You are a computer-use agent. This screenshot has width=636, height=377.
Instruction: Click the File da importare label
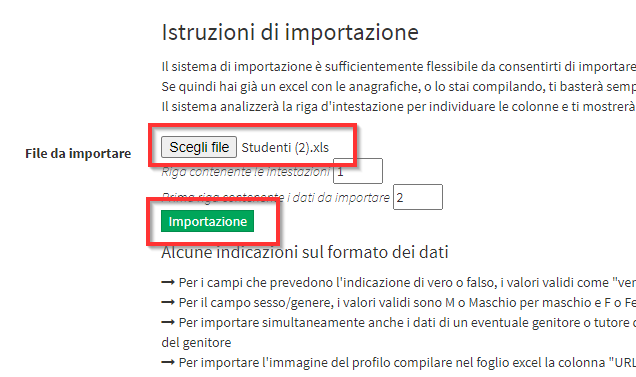coord(78,153)
